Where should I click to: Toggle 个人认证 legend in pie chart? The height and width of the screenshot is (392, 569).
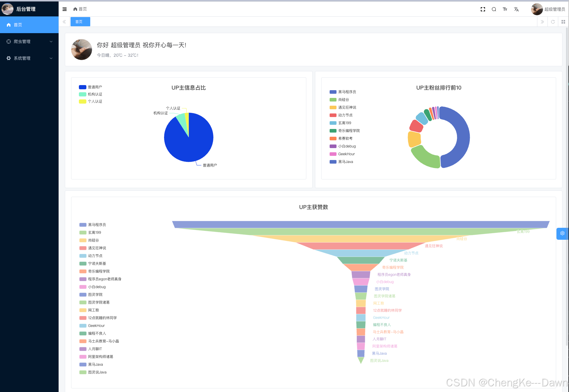point(91,102)
